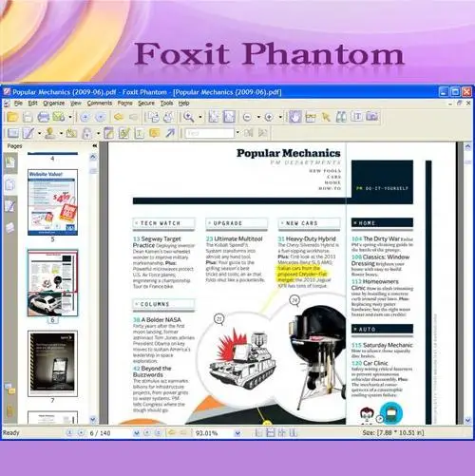This screenshot has width=475, height=476.
Task: Select the arrow Select Annotation tool
Action: click(326, 117)
